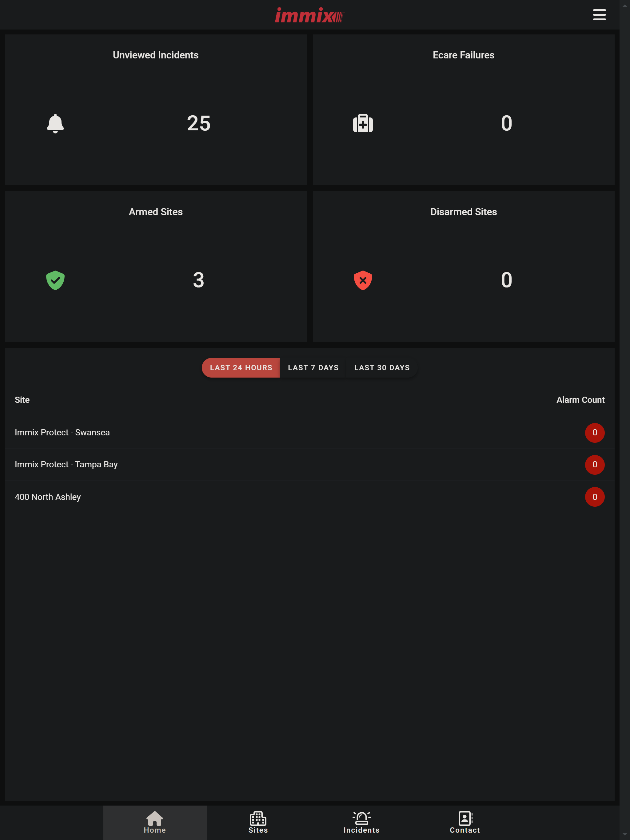Open the Disarmed Sites card title
This screenshot has height=840, width=630.
coord(463,212)
